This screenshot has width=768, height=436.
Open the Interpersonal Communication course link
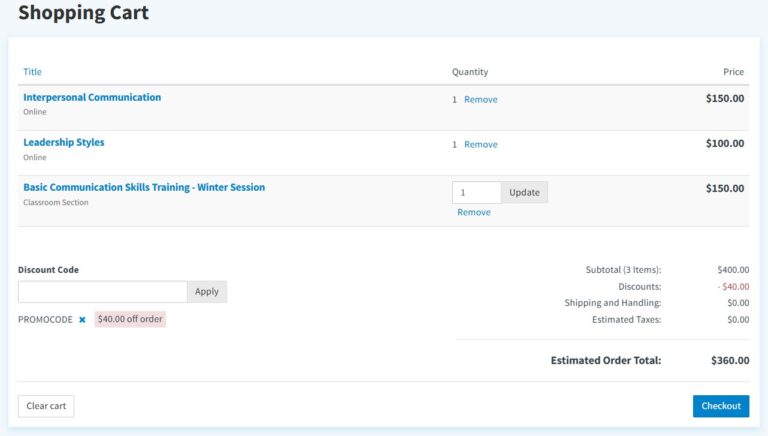(x=92, y=98)
